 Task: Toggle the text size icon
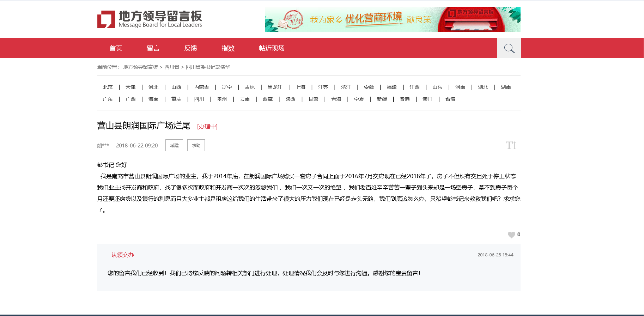click(x=510, y=145)
